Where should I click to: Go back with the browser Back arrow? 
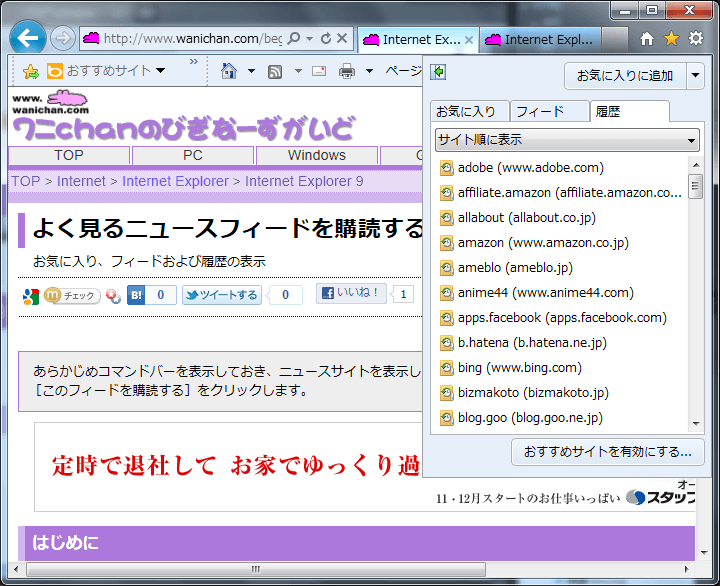(x=27, y=38)
